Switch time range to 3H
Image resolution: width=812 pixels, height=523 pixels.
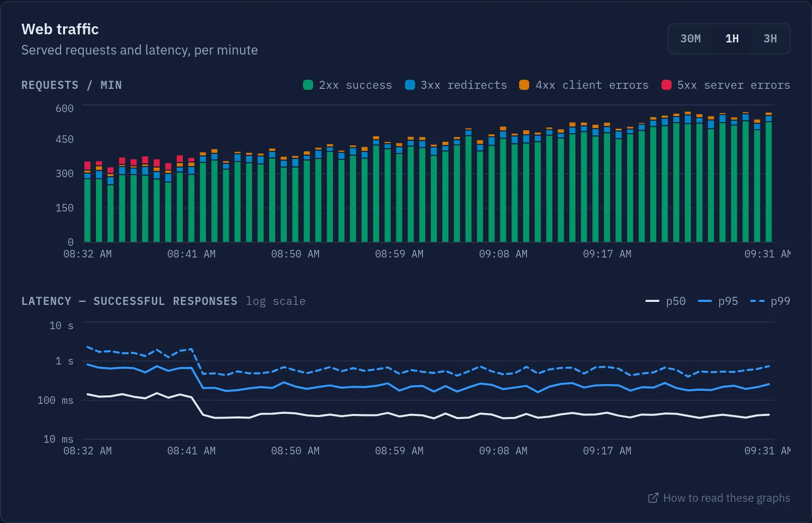(770, 39)
